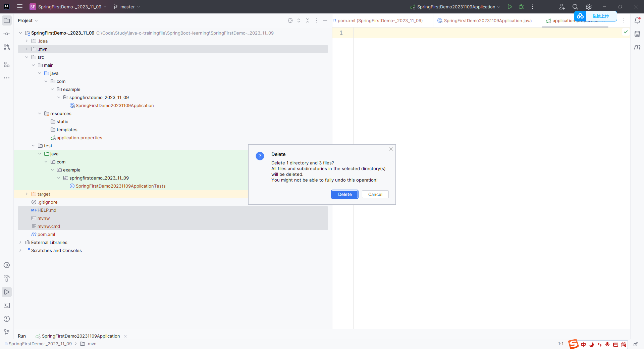
Task: Show more tool windows ellipsis
Action: [7, 78]
